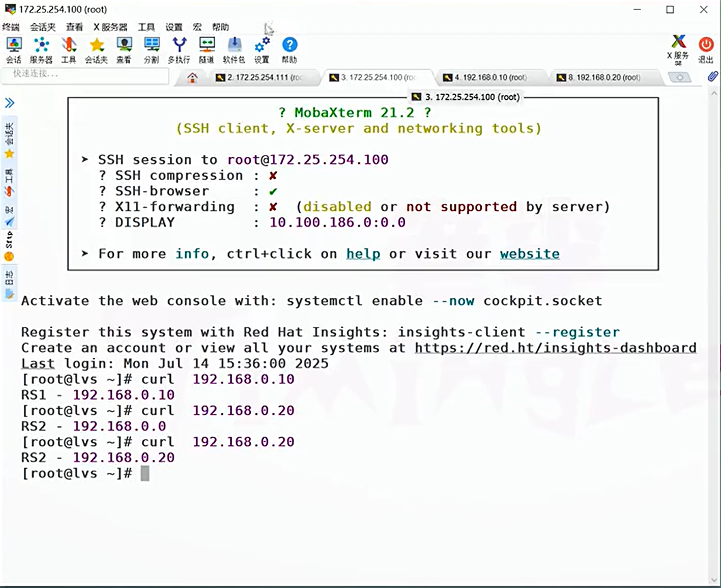Click the 帮助 question mark toolbar icon

(289, 50)
